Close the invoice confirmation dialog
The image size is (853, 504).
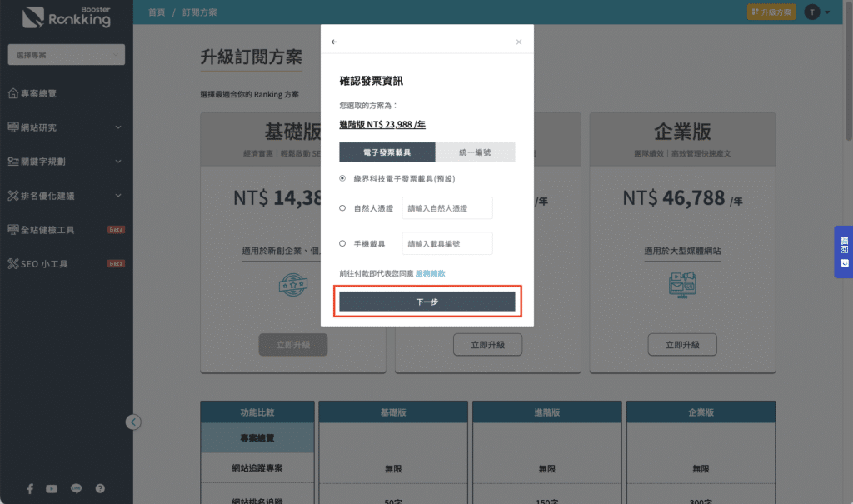519,42
